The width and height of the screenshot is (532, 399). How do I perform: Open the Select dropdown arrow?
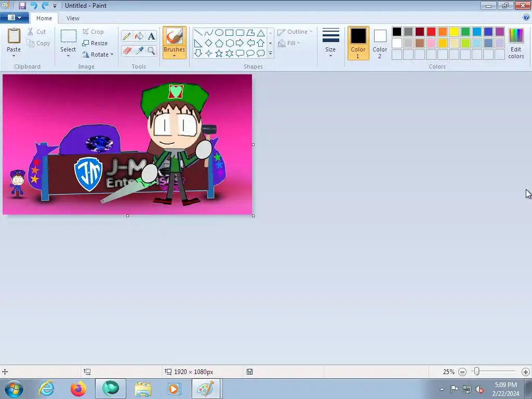coord(68,56)
